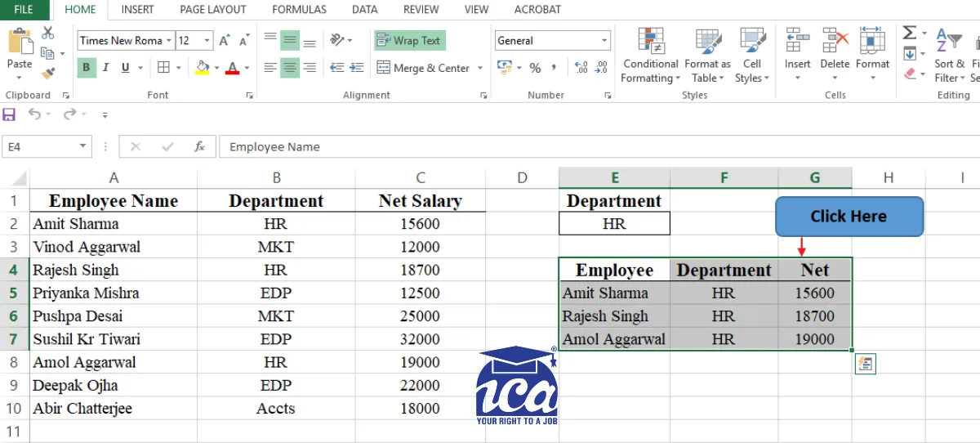
Task: Save the workbook with the floppy icon
Action: [x=9, y=114]
